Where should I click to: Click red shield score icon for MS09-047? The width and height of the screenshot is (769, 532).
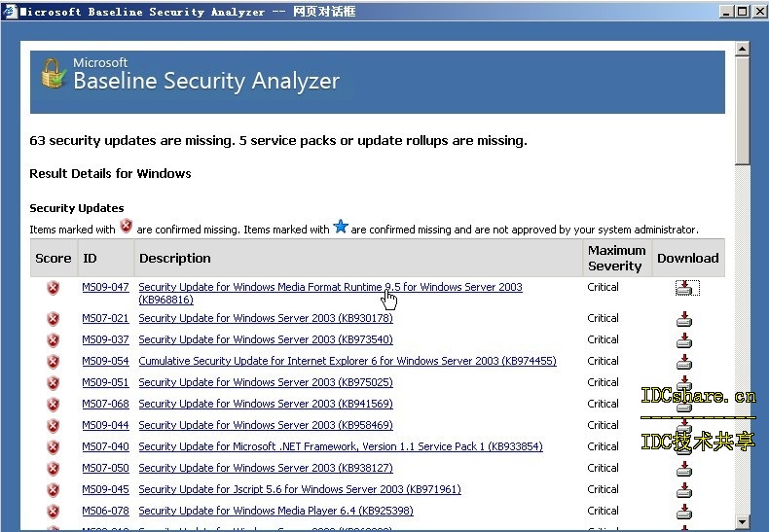53,288
